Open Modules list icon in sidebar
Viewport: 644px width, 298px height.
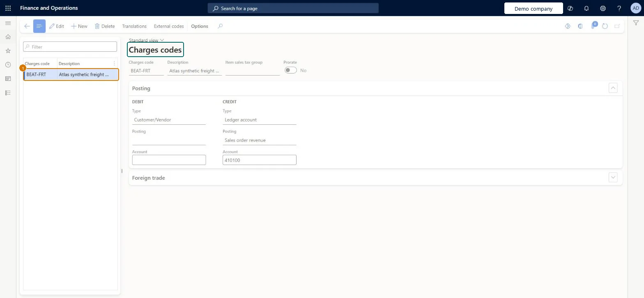[x=8, y=93]
